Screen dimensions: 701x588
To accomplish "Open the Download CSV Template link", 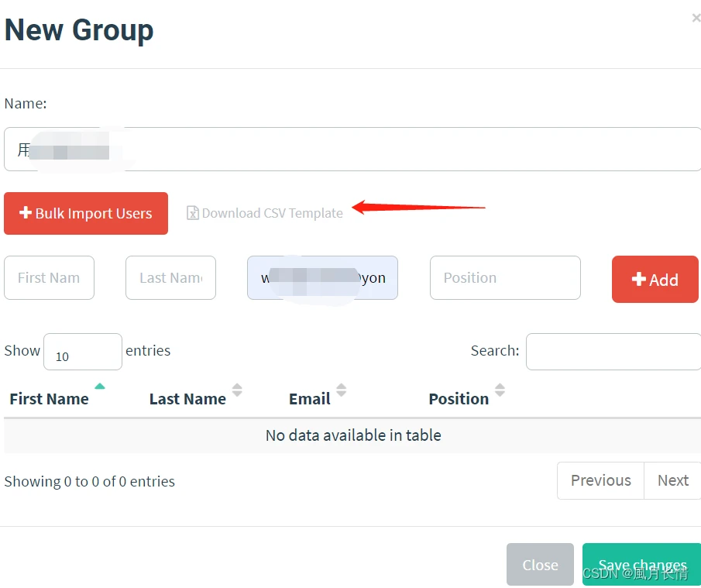I will coord(265,213).
